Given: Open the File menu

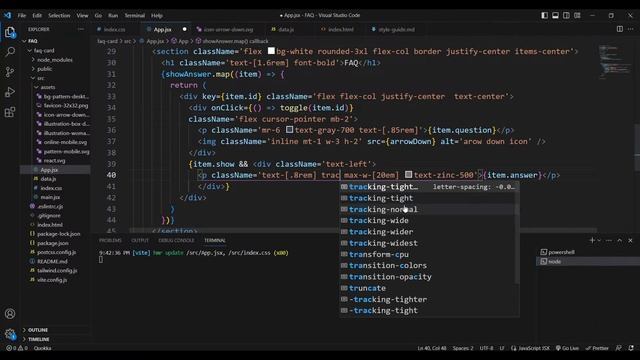Looking at the screenshot, I should 22,16.
